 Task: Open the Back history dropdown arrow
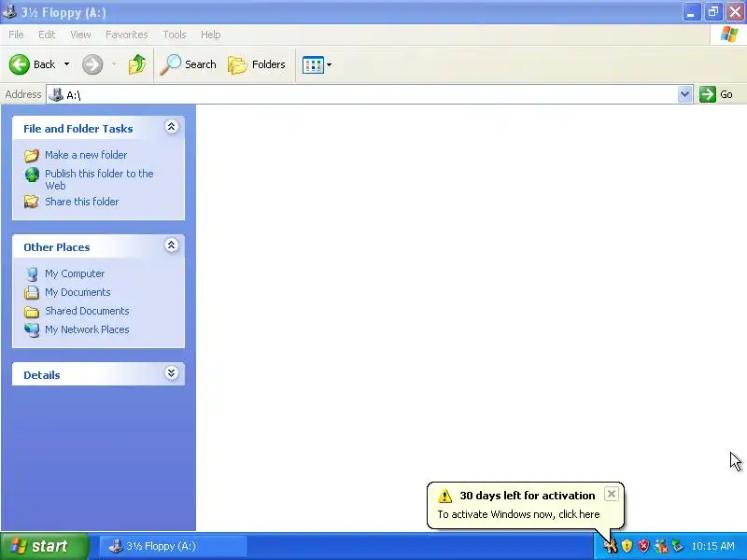(x=66, y=64)
